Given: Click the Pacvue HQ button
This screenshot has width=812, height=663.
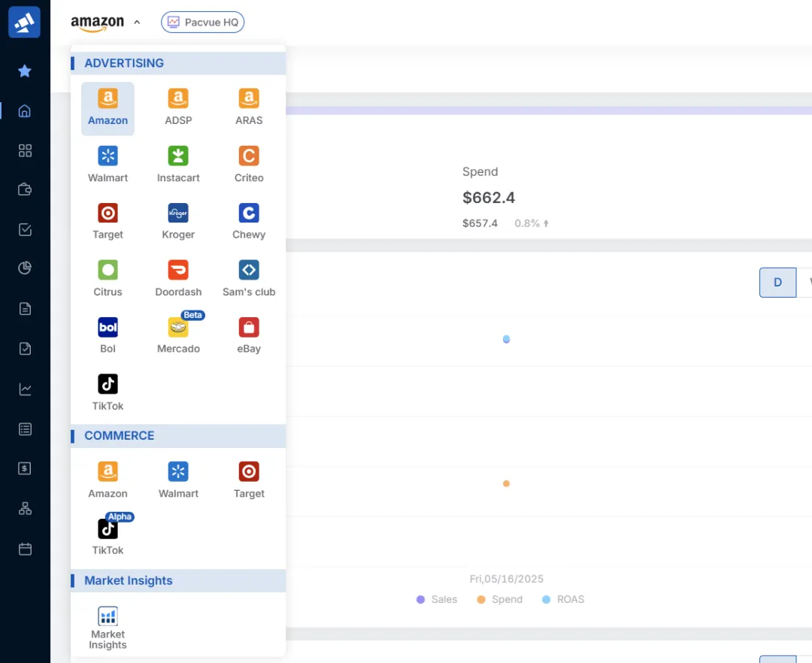Looking at the screenshot, I should tap(202, 23).
